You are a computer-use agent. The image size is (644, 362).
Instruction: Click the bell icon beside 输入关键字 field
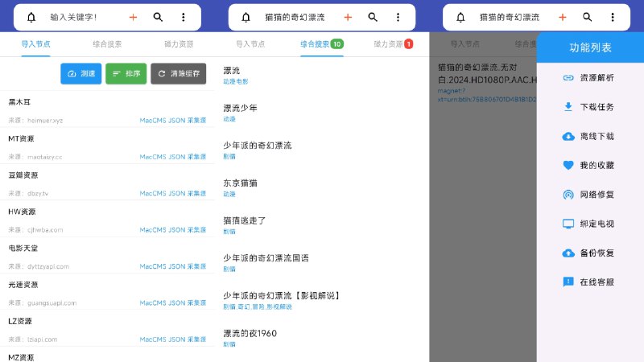coord(31,17)
